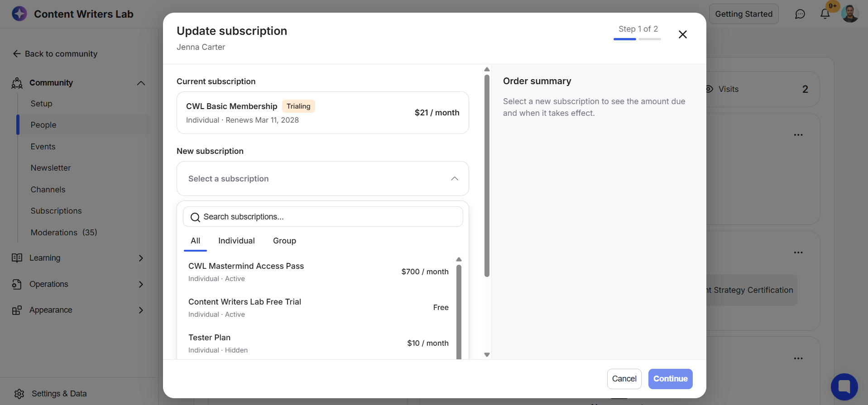
Task: Click the scroll down arrow of dialog
Action: (x=487, y=355)
